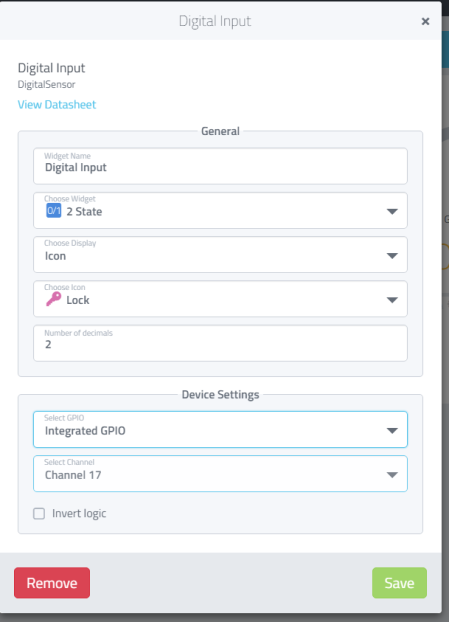
Task: Expand the Choose Widget dropdown arrow
Action: 392,211
